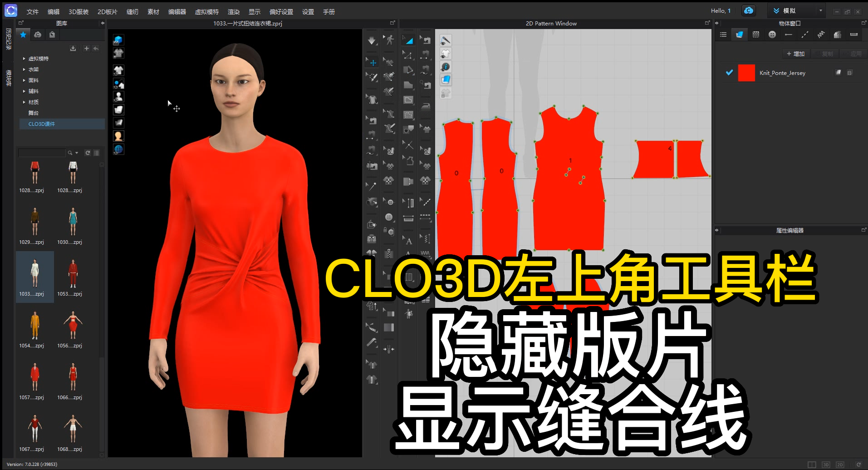Open the Scene list tab in Object Browser
The image size is (868, 470).
723,35
